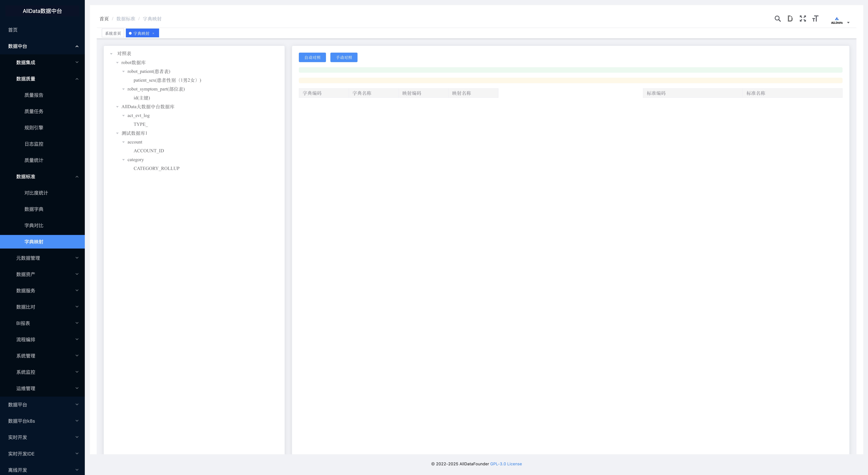The width and height of the screenshot is (868, 475).
Task: Select the id(主键) tree item
Action: (x=141, y=98)
